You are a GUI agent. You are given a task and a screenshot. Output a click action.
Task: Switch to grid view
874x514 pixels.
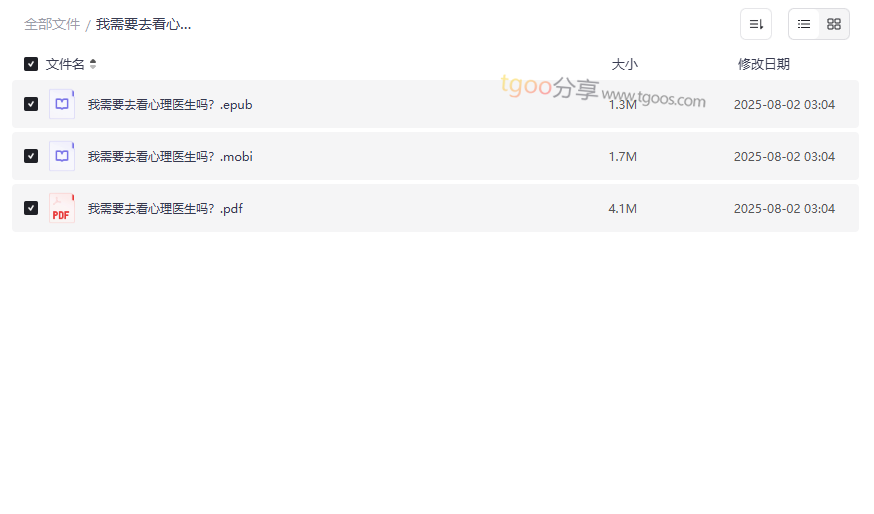[x=834, y=24]
